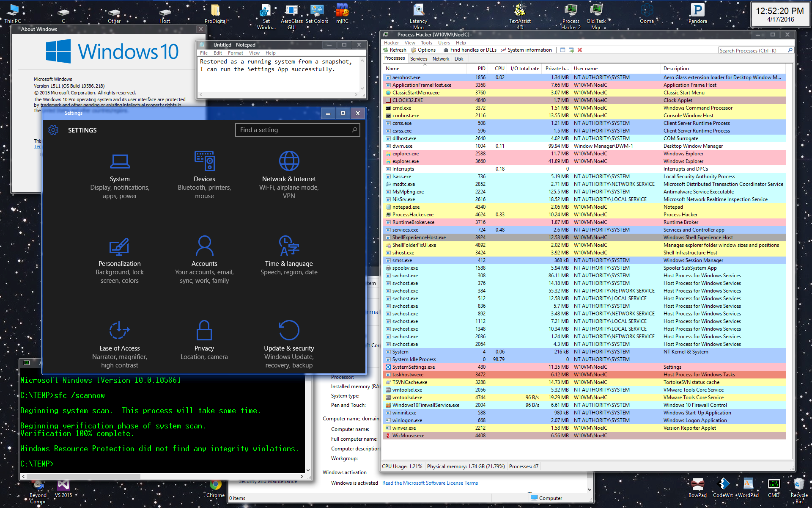Image resolution: width=812 pixels, height=508 pixels.
Task: Open the Edit menu in Notepad
Action: [218, 53]
